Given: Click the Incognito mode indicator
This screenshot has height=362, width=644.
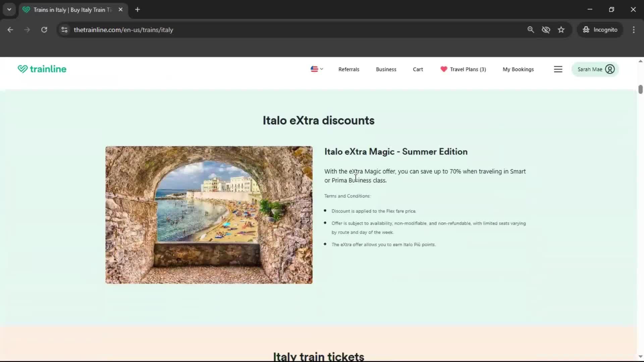Looking at the screenshot, I should tap(600, 29).
